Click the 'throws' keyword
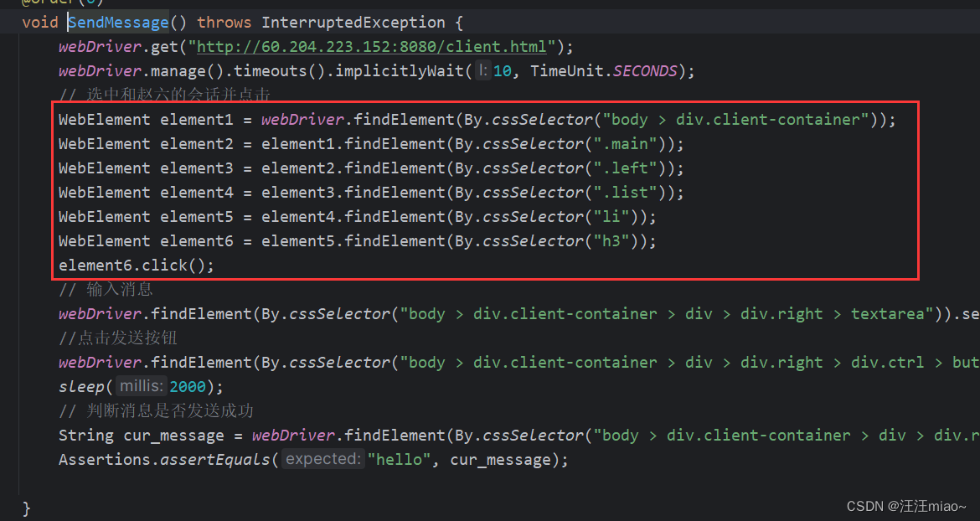This screenshot has height=521, width=980. tap(224, 23)
